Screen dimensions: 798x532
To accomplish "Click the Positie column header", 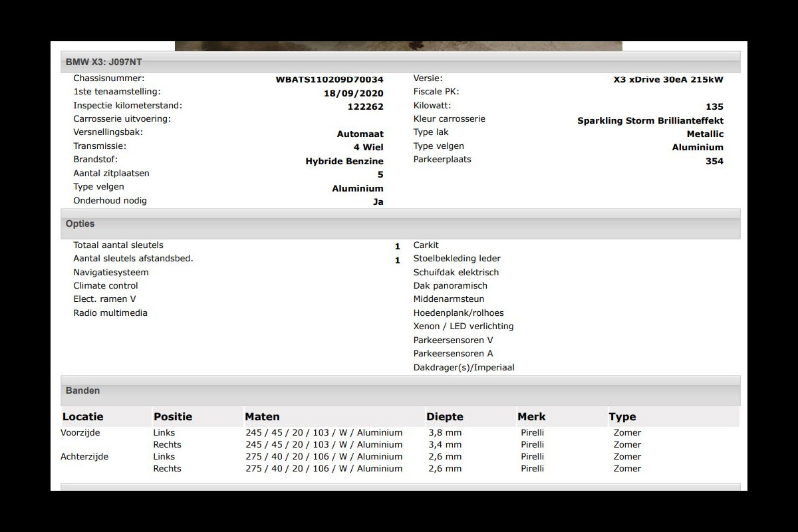I will point(173,417).
